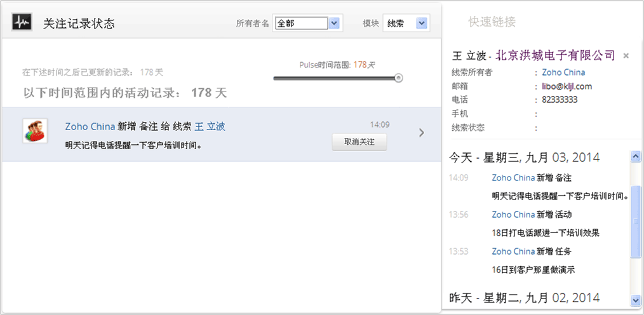Click the timeline scrollbar up arrow
Screen dimensions: 644x315
pyautogui.click(x=635, y=156)
